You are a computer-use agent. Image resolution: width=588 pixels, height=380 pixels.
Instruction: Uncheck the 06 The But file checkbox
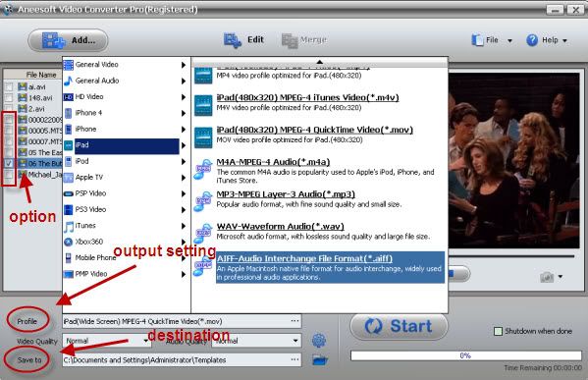click(x=9, y=163)
